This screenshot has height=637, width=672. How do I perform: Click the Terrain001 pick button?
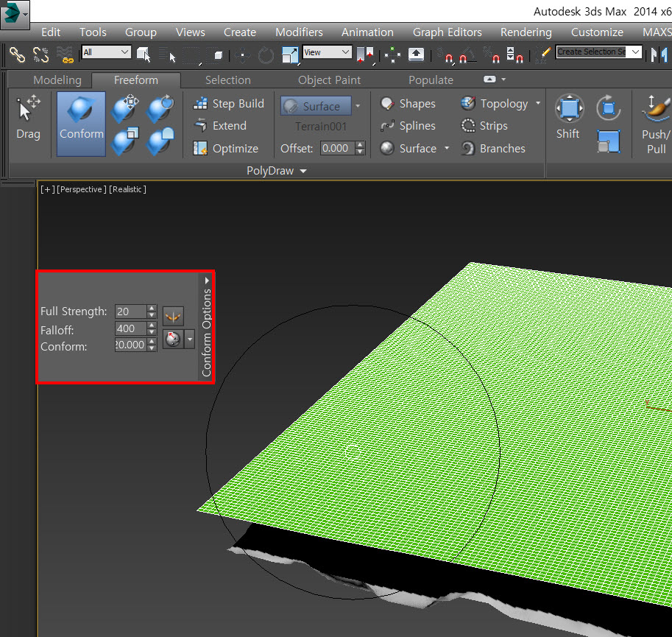coord(321,127)
